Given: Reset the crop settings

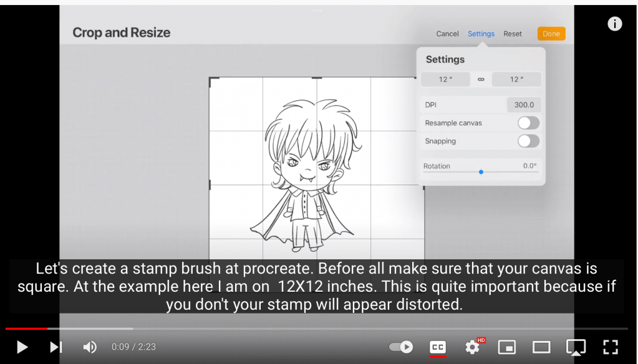Looking at the screenshot, I should (513, 34).
